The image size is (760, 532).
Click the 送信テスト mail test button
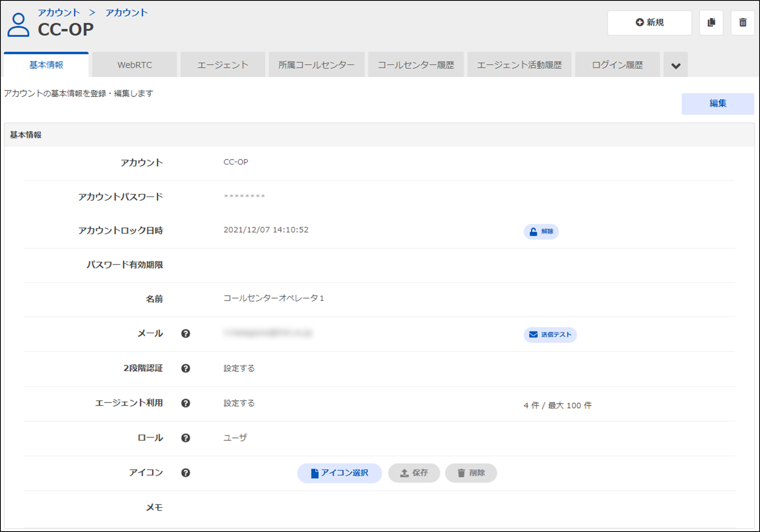tap(550, 335)
